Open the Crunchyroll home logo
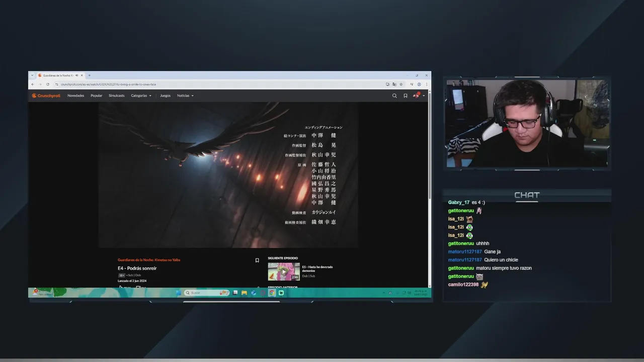The image size is (644, 362). point(46,96)
